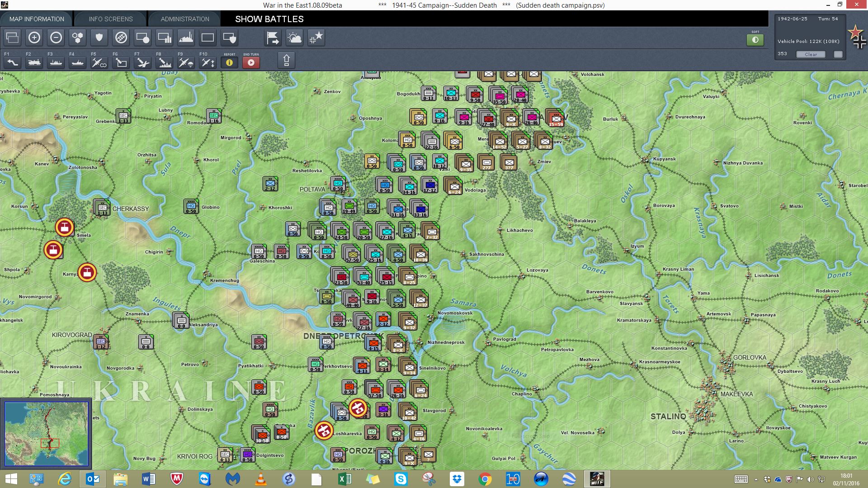Click the zoom in magnifier icon
868x488 pixels.
(34, 38)
